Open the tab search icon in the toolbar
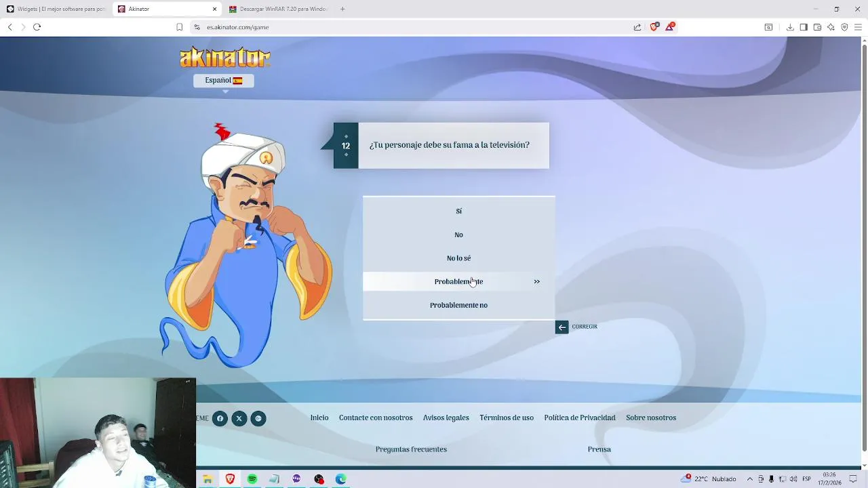This screenshot has width=868, height=488. click(768, 27)
